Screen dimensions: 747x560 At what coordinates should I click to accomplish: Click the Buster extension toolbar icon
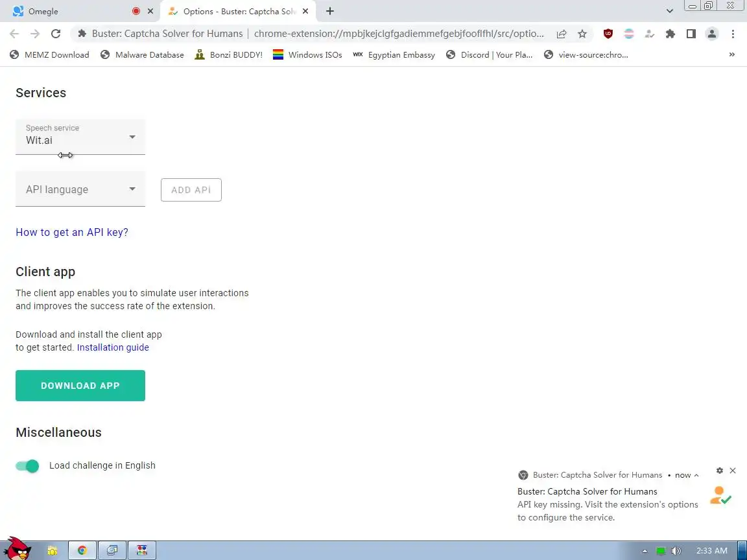[x=649, y=33]
